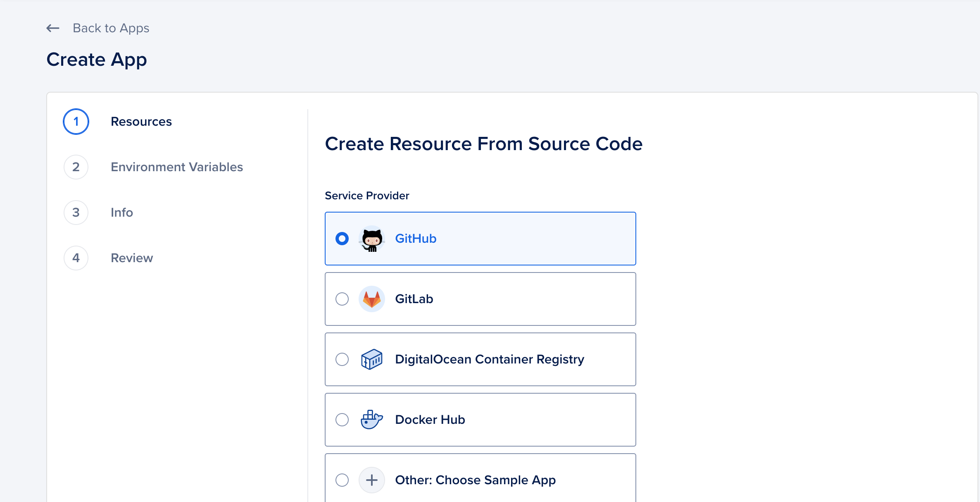Click step 1 circle icon
Image resolution: width=980 pixels, height=502 pixels.
pyautogui.click(x=76, y=122)
